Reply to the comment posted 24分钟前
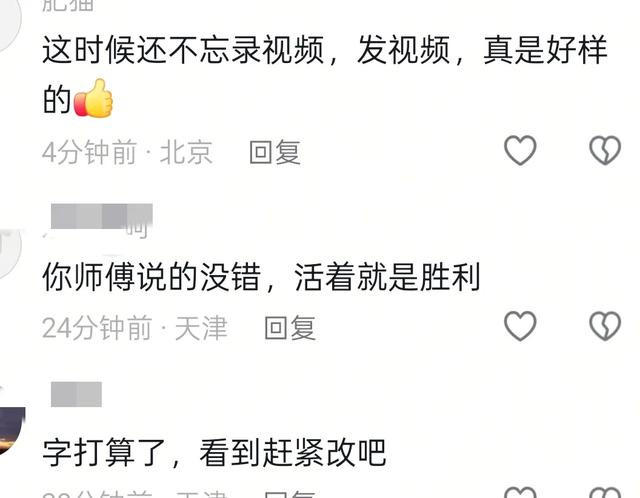Image resolution: width=640 pixels, height=498 pixels. (290, 328)
